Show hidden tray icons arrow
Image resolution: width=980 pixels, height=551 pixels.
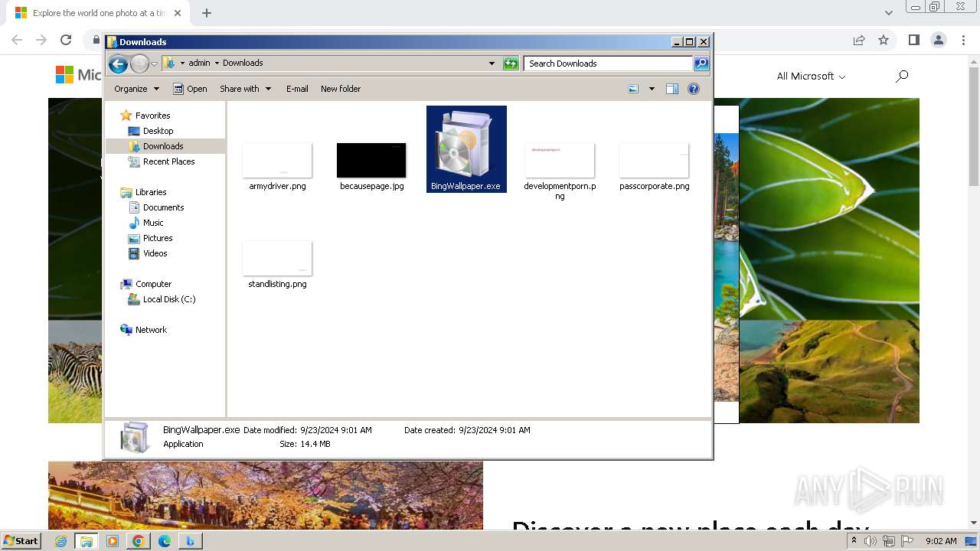coord(854,541)
